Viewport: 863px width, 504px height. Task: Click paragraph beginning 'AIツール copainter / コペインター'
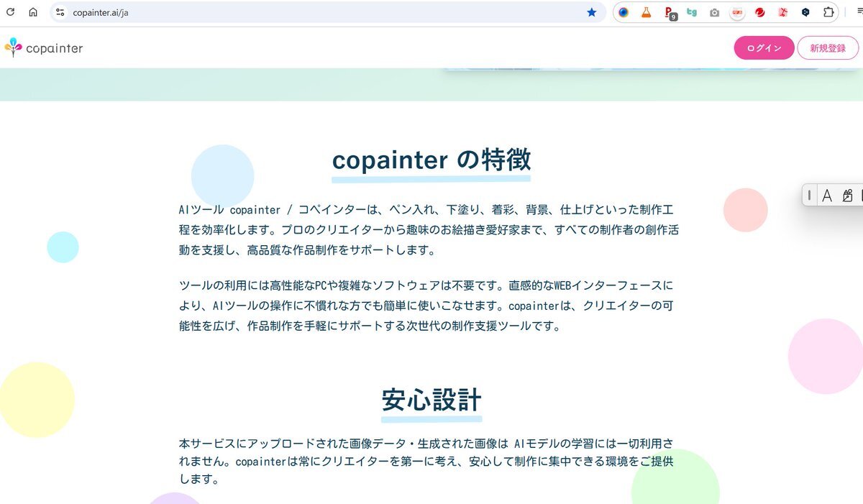pyautogui.click(x=429, y=230)
